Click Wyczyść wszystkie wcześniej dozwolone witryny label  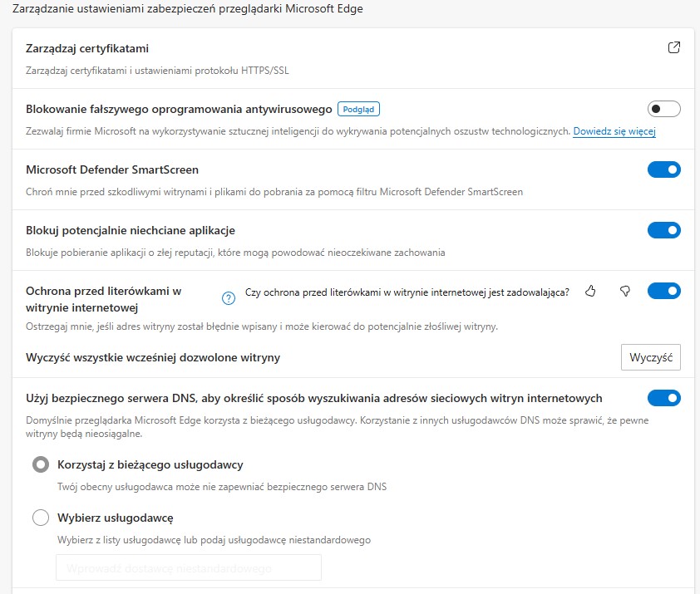coord(153,357)
